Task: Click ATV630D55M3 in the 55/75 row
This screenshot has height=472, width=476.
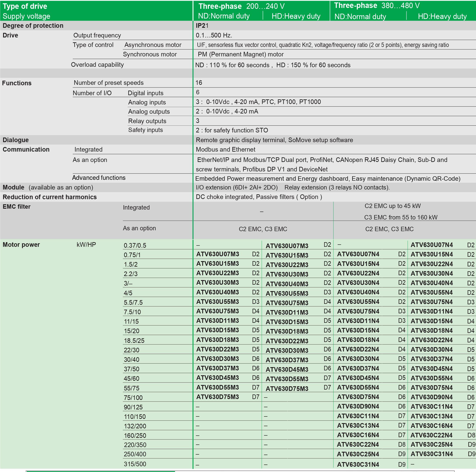Action: (x=218, y=388)
